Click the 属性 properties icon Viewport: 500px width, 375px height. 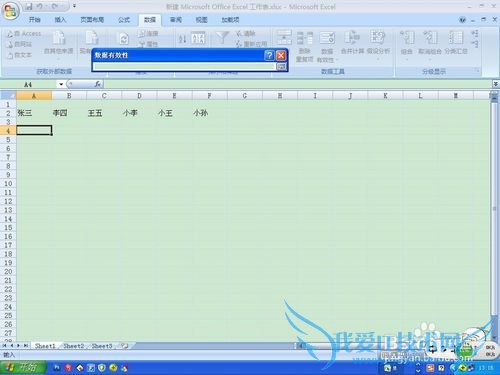point(149,44)
